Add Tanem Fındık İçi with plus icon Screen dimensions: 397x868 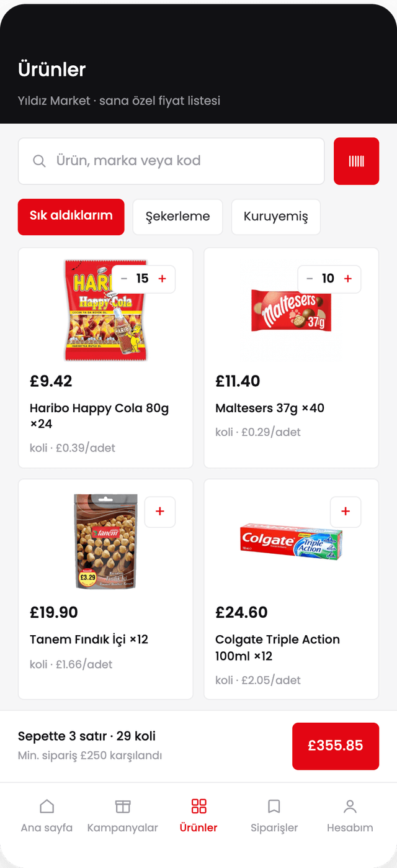pos(160,512)
